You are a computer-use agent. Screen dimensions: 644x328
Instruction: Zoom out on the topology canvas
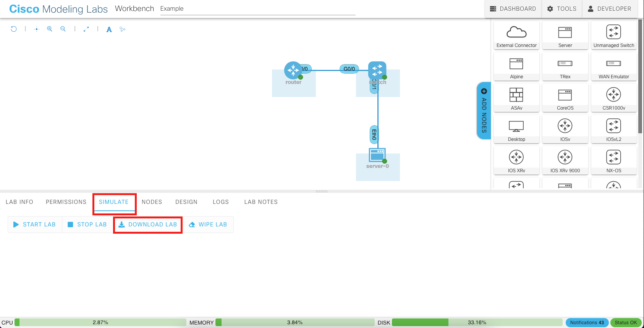(x=63, y=29)
